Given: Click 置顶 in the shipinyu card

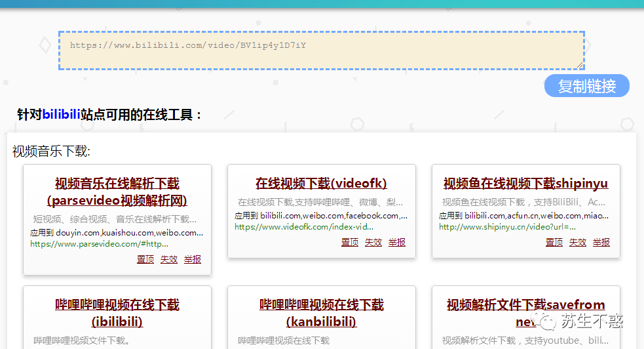Looking at the screenshot, I should (x=554, y=242).
